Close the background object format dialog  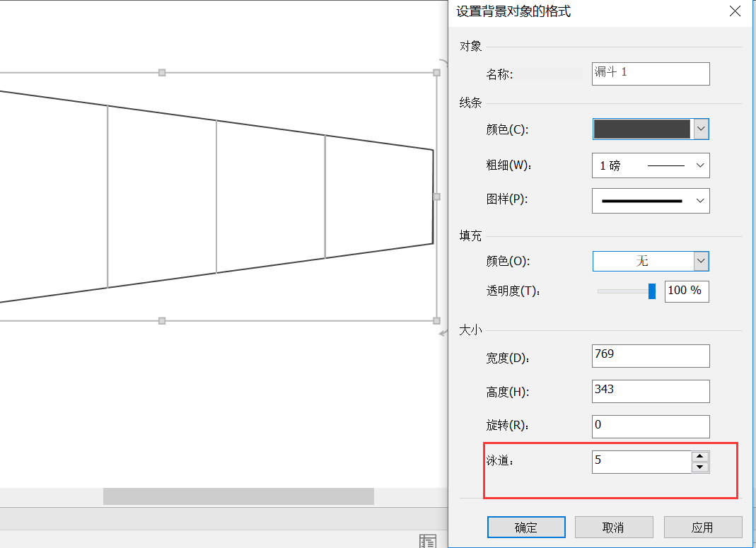coord(735,11)
